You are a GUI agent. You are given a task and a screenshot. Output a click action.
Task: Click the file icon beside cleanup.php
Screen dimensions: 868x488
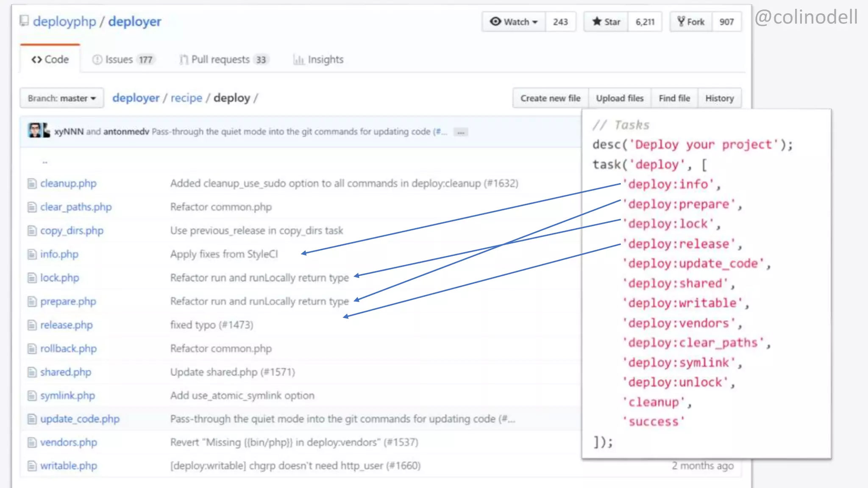[x=32, y=183]
